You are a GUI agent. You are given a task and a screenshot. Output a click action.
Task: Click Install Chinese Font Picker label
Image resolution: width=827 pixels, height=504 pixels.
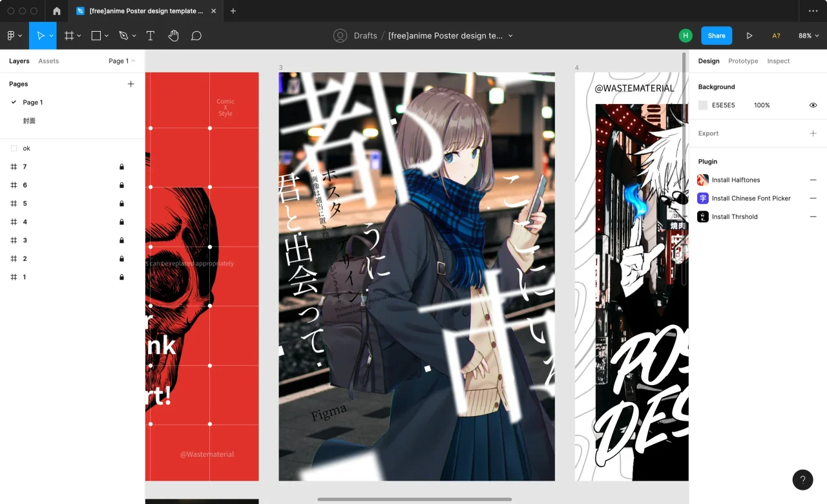tap(751, 198)
